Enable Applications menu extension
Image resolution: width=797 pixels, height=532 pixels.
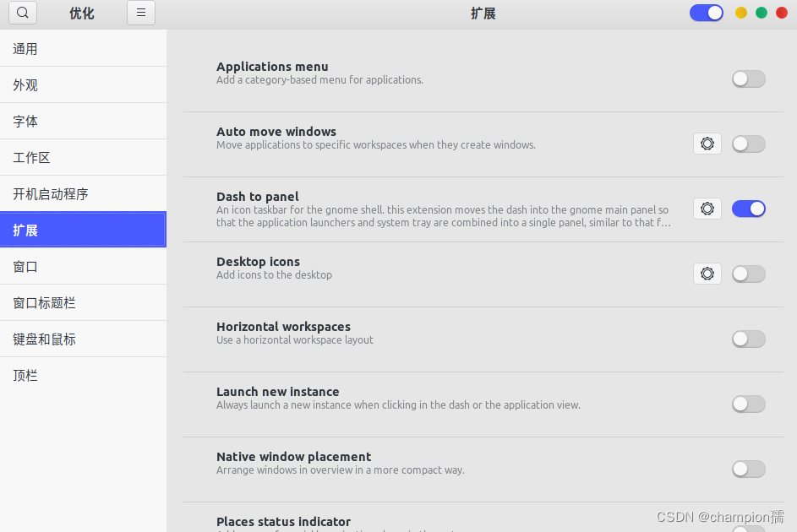click(x=749, y=79)
